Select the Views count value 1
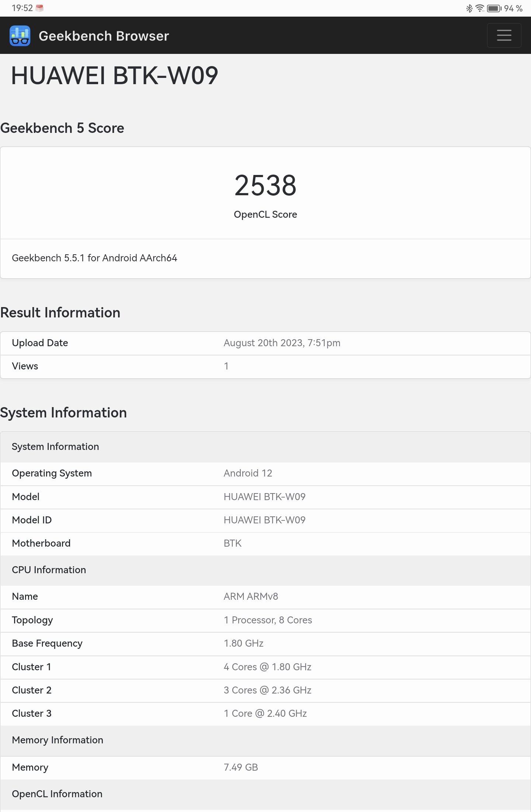The width and height of the screenshot is (531, 812). coord(226,366)
